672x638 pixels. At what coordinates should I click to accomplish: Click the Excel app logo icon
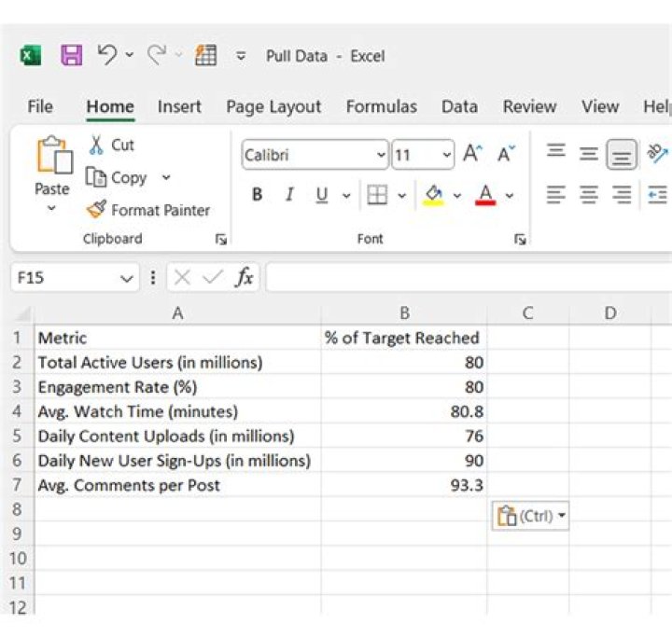(31, 55)
